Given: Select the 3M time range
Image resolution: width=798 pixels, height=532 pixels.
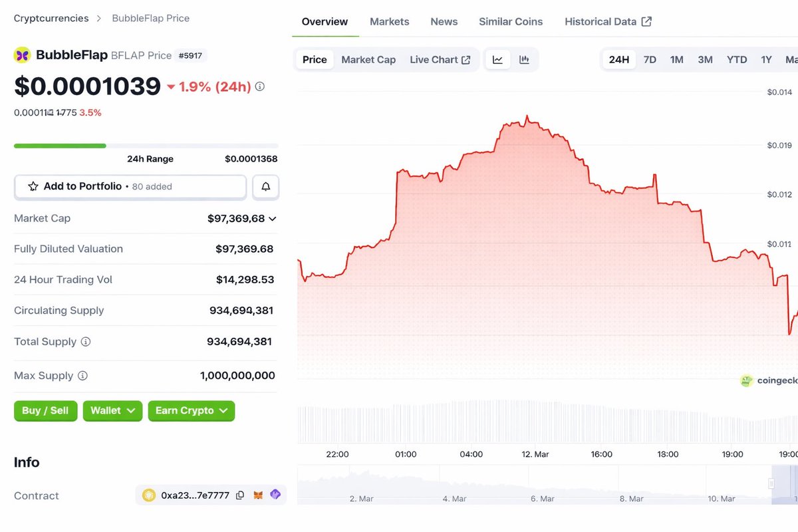Looking at the screenshot, I should tap(706, 60).
